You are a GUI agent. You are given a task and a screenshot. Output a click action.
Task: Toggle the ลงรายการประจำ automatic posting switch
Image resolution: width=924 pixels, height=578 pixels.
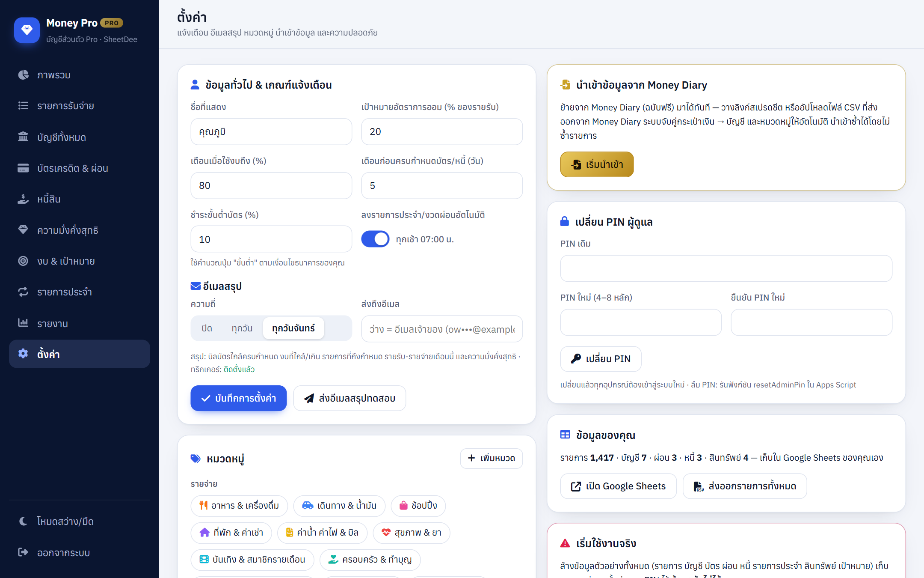tap(375, 239)
